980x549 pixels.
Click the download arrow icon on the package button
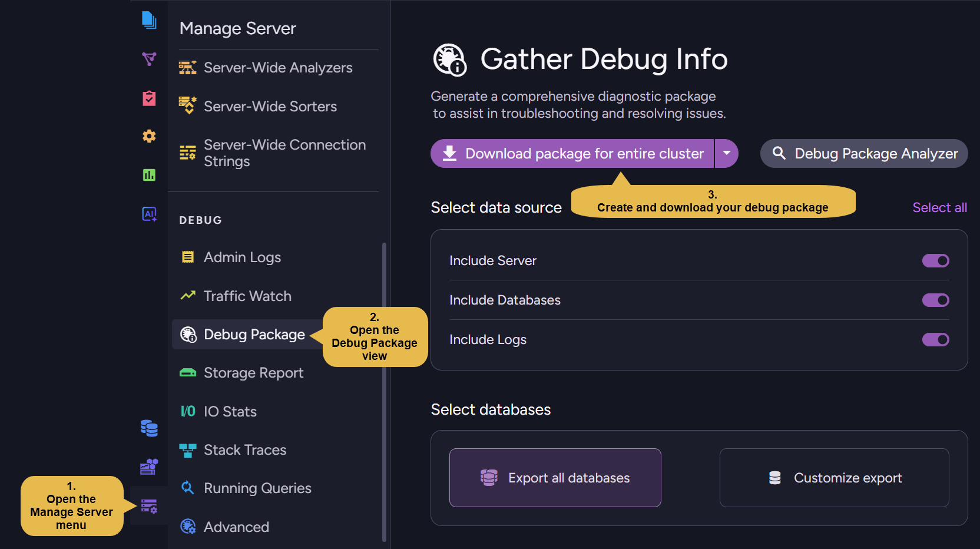point(449,153)
